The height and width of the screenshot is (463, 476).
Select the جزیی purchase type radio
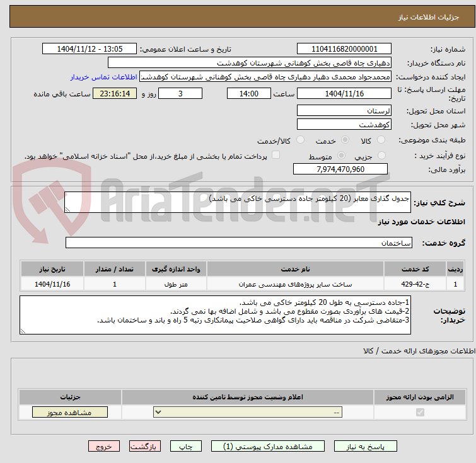coord(381,156)
